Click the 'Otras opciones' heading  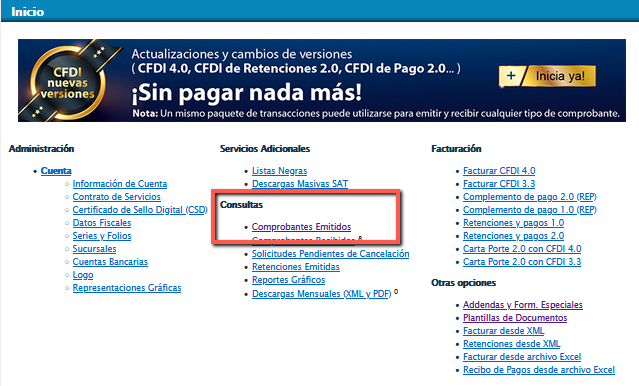pos(464,283)
